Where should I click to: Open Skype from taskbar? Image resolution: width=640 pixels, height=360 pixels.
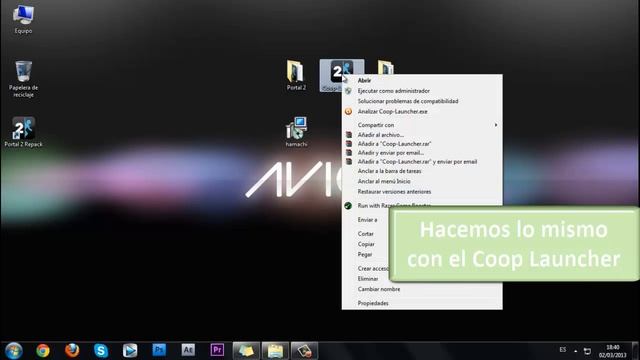(101, 351)
